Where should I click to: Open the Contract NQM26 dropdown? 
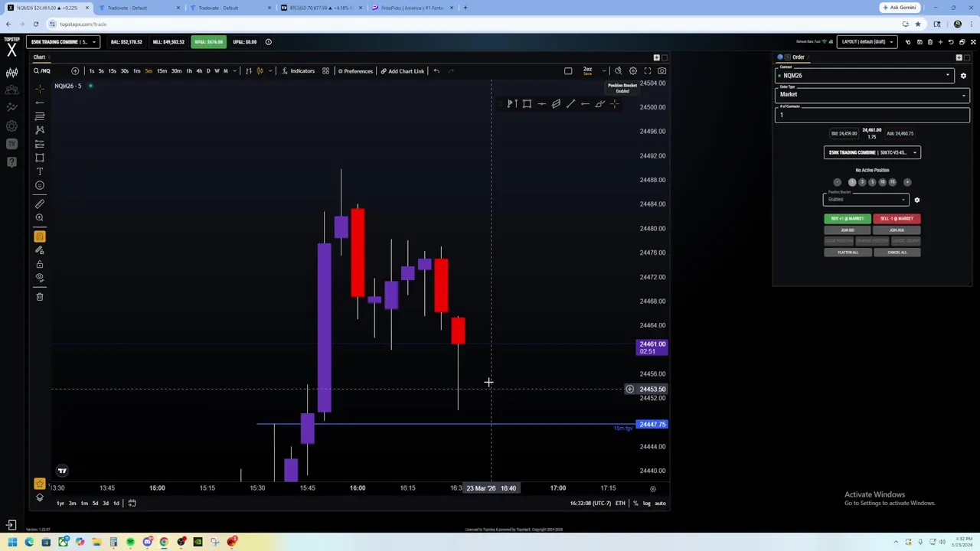865,75
